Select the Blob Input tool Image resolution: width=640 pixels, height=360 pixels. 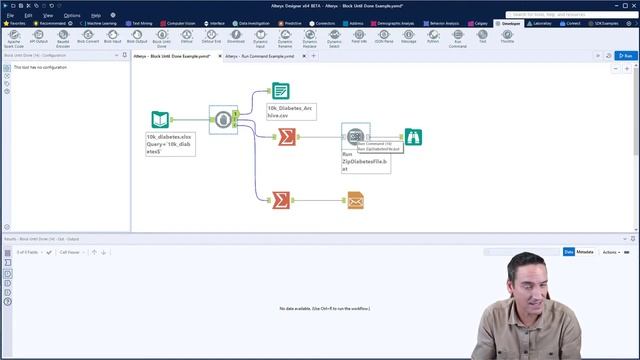tap(113, 37)
